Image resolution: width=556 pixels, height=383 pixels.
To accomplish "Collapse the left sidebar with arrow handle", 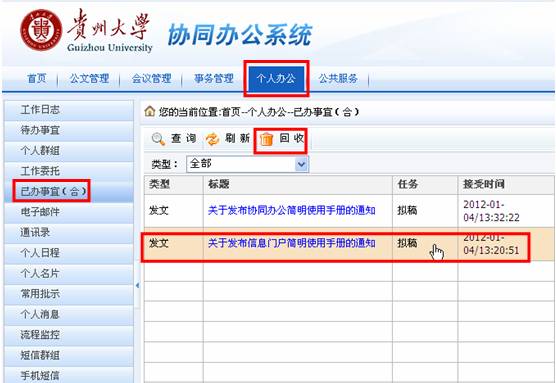I will (137, 285).
